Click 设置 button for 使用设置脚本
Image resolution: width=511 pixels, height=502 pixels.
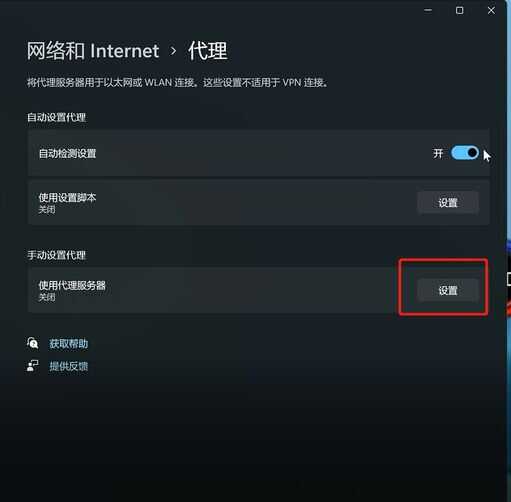[x=448, y=202]
